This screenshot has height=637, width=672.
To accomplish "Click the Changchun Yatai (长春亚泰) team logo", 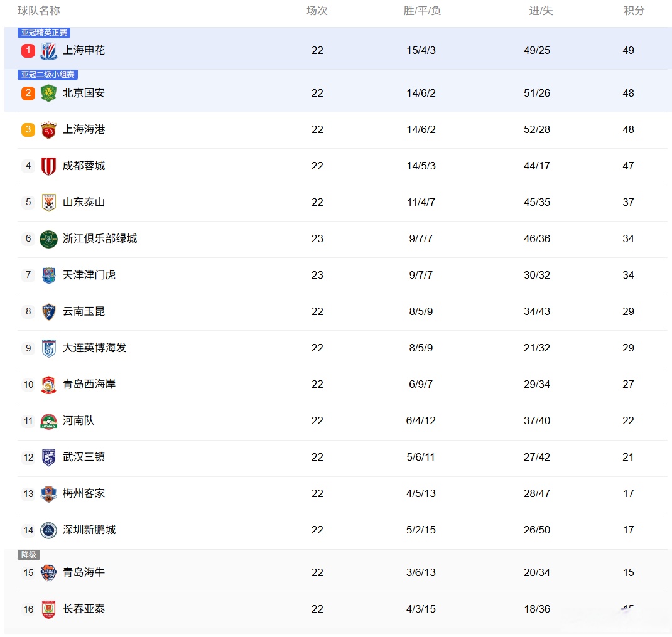I will click(x=48, y=609).
